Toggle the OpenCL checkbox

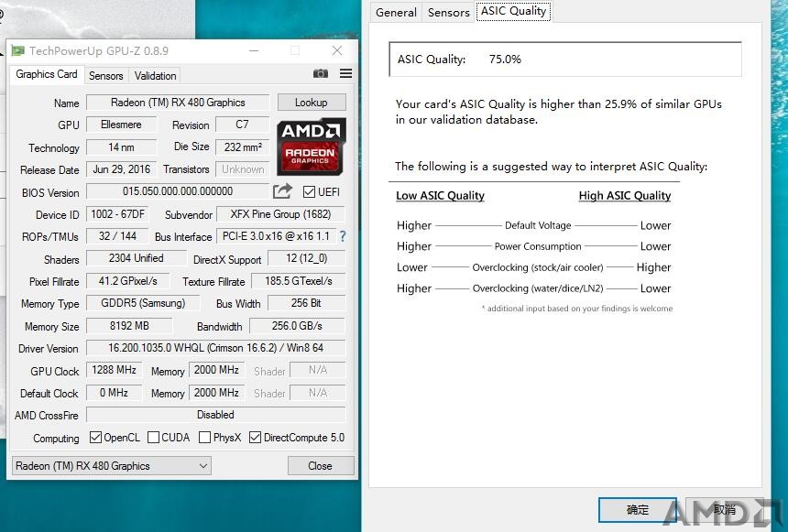click(95, 438)
